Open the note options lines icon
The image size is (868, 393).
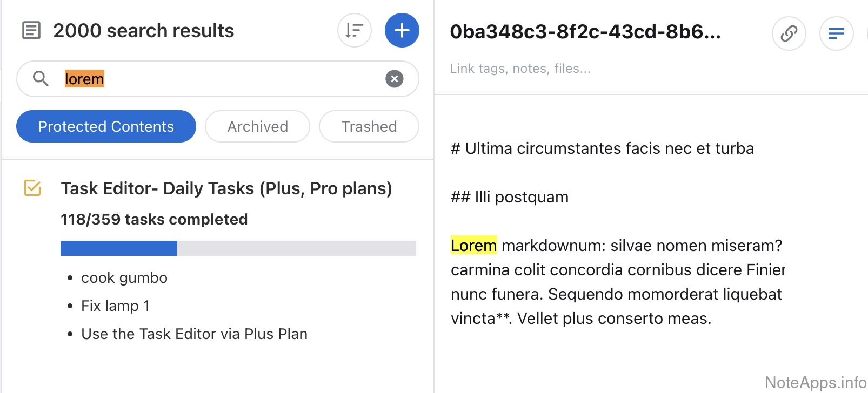click(836, 33)
